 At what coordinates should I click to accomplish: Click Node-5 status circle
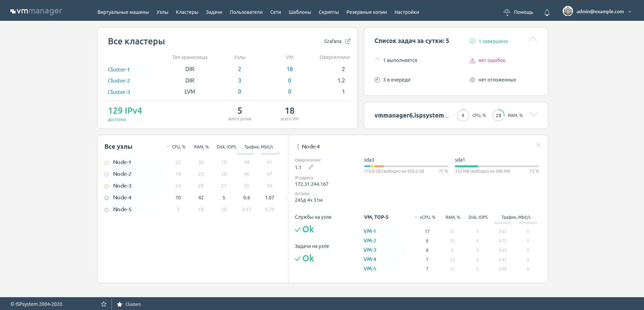tap(107, 210)
